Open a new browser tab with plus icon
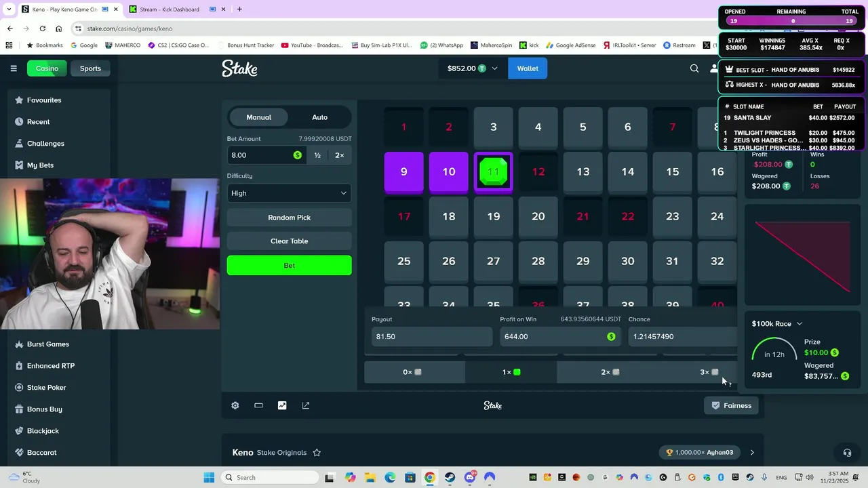The image size is (868, 488). click(x=239, y=9)
